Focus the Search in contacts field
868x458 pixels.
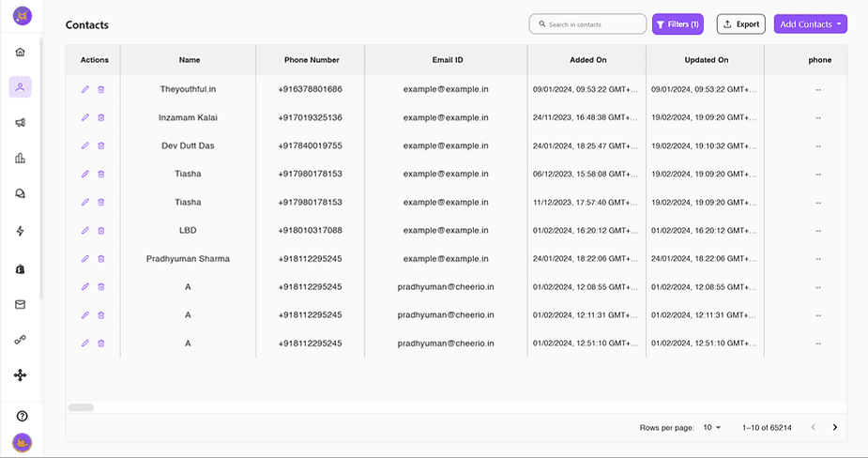tap(587, 24)
